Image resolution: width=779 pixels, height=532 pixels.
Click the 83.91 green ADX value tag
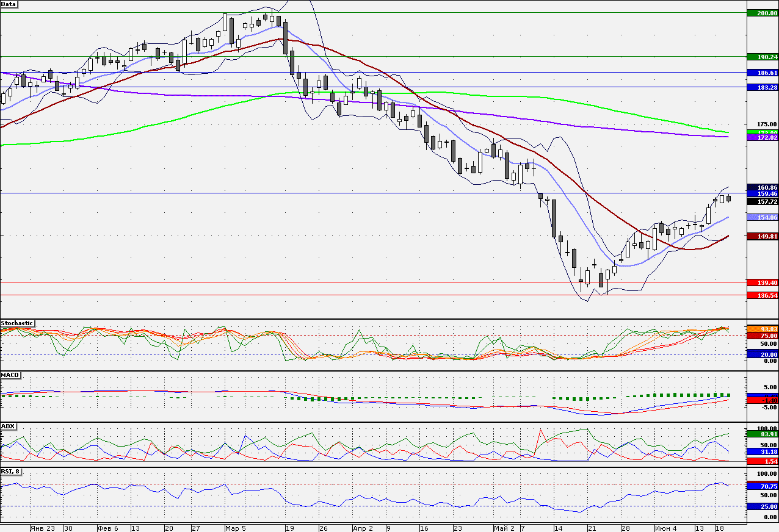(x=763, y=434)
